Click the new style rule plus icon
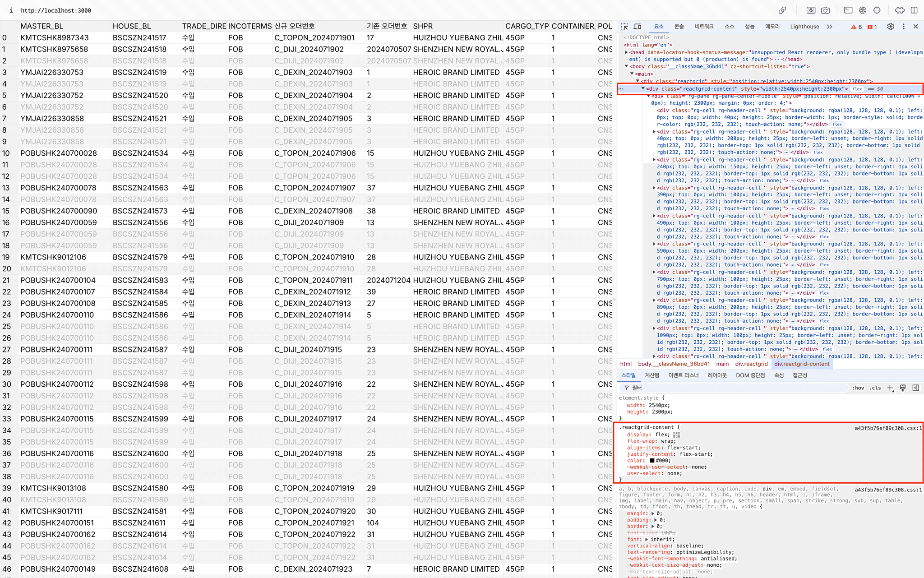Image resolution: width=924 pixels, height=578 pixels. click(890, 388)
